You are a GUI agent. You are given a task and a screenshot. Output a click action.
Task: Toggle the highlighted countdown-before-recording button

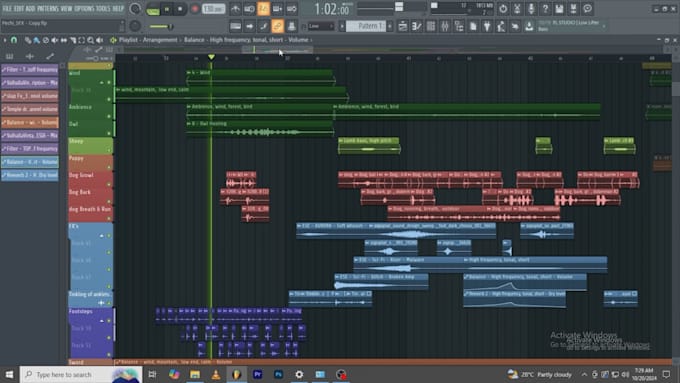coord(263,8)
